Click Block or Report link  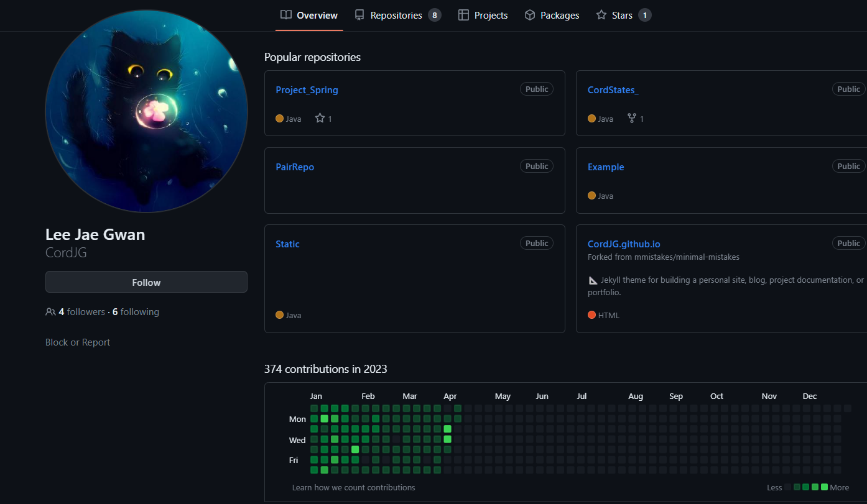pyautogui.click(x=78, y=342)
